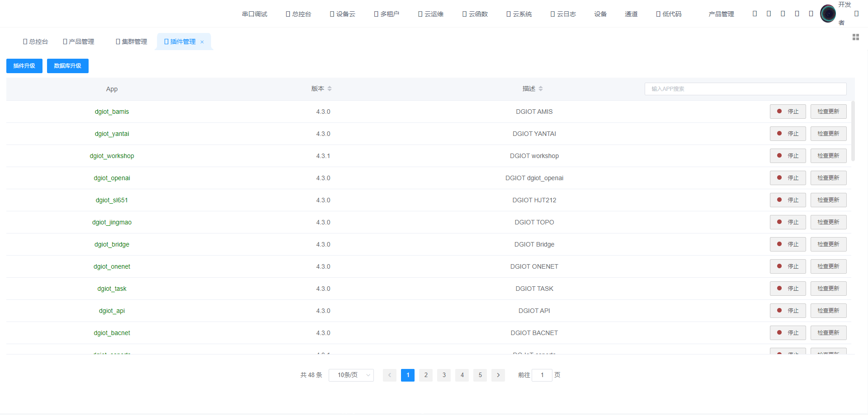The image size is (868, 415).
Task: Open the 云日志 menu item
Action: pos(563,14)
